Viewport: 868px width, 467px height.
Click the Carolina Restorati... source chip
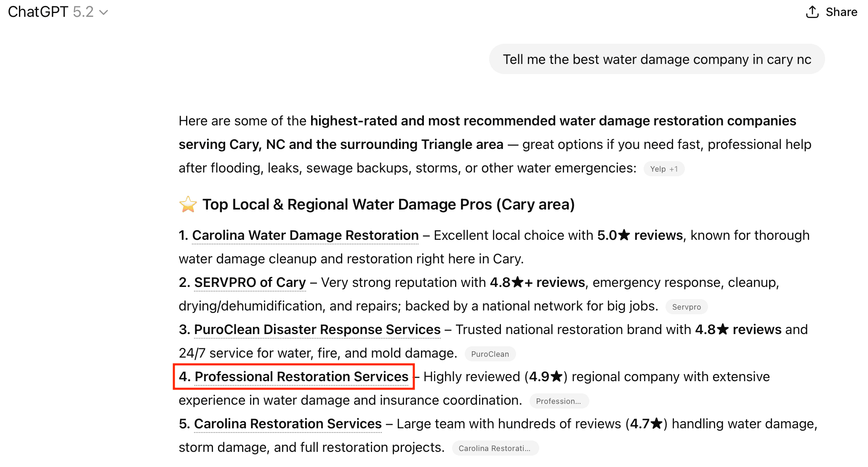(x=495, y=448)
